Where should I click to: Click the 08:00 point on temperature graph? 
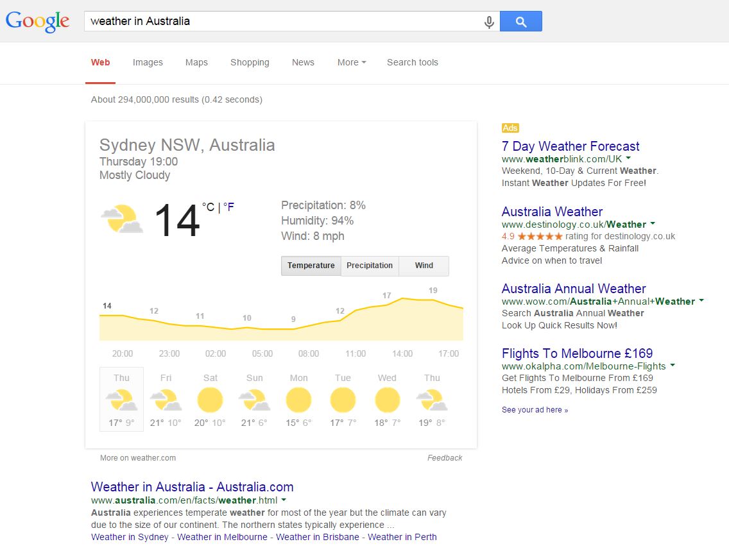(309, 325)
